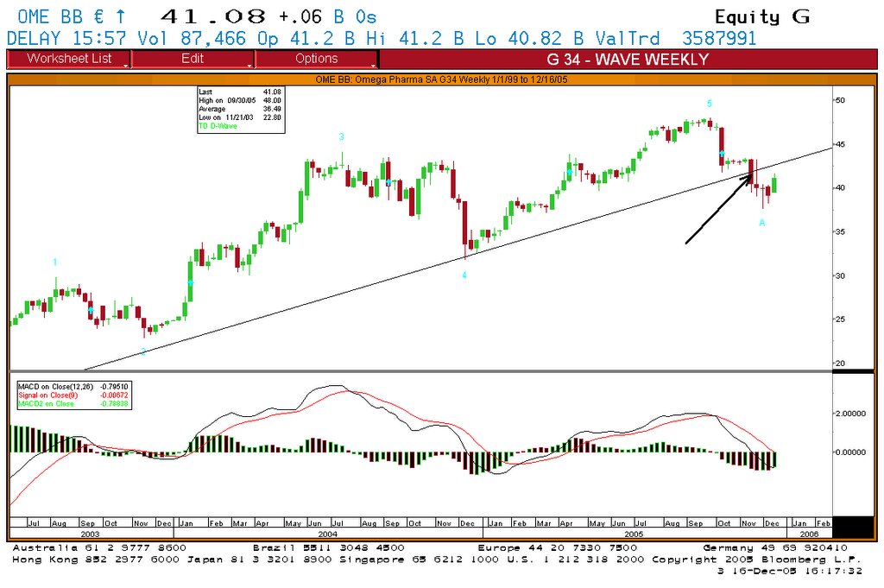884x588 pixels.
Task: Click the DELAY 15:57 timestamp
Action: click(x=66, y=38)
